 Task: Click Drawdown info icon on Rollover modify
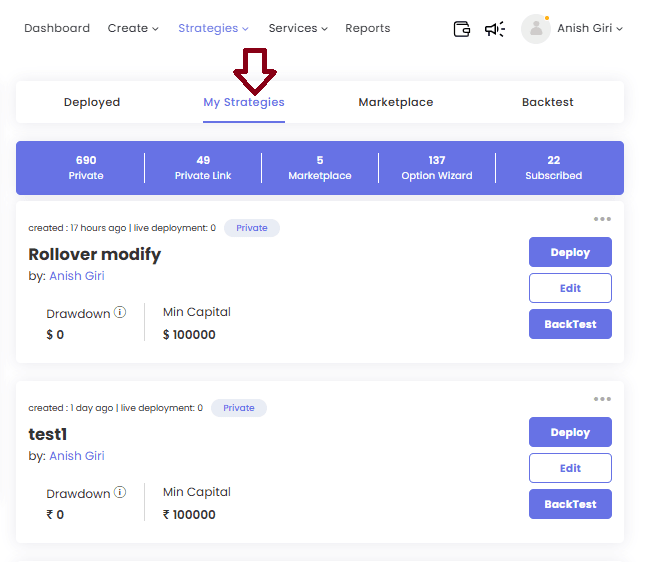(120, 313)
